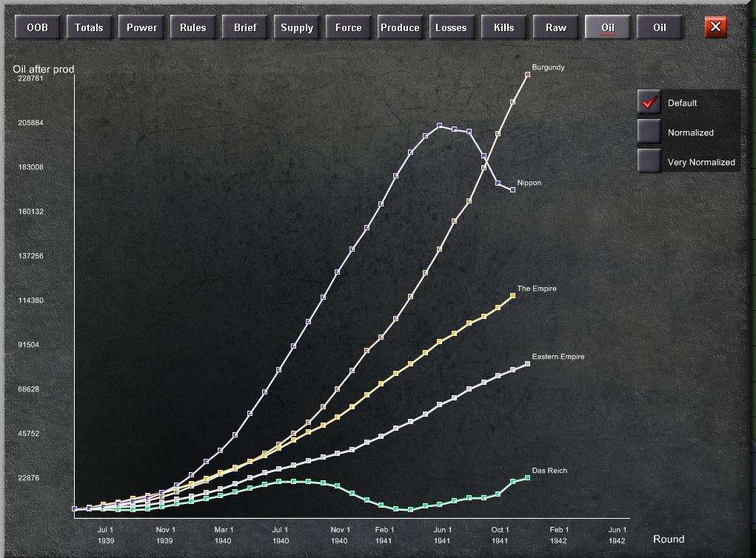This screenshot has height=558, width=756.
Task: Click the 114380 axis value
Action: pyautogui.click(x=30, y=300)
